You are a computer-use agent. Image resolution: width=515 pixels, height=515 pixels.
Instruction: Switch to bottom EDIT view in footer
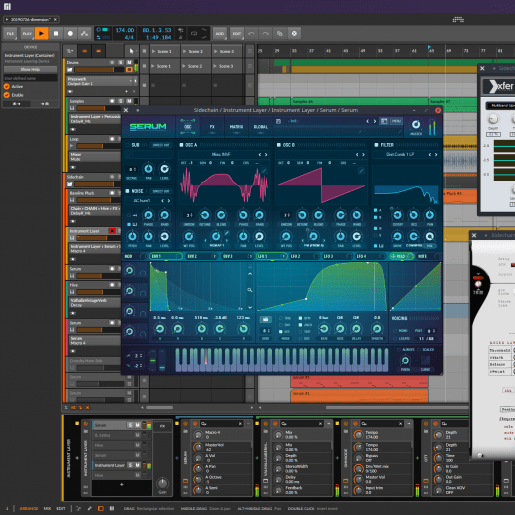click(61, 509)
